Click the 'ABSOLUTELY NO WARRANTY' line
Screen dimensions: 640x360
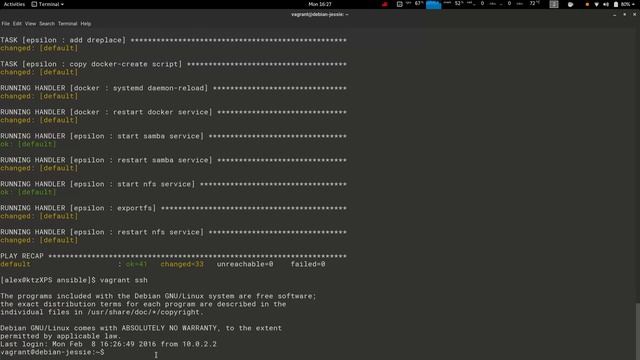pyautogui.click(x=141, y=328)
